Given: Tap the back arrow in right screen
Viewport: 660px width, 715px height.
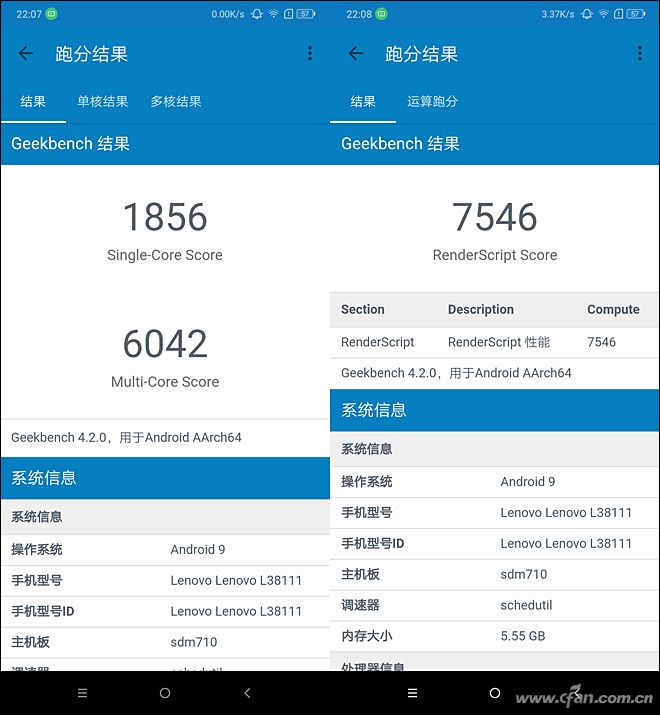Looking at the screenshot, I should [355, 53].
